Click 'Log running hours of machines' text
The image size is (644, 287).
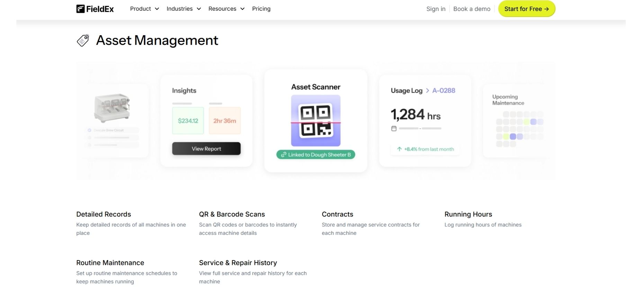483,225
